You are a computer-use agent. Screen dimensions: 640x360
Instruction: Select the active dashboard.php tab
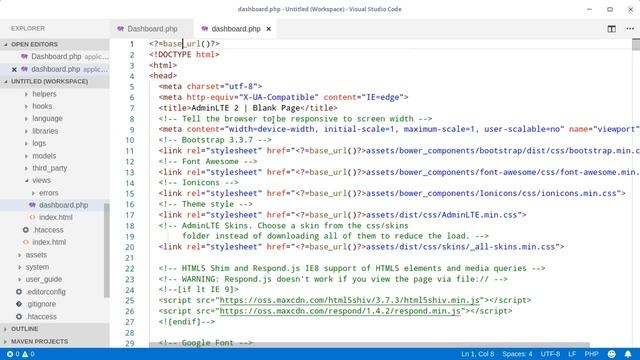[236, 29]
